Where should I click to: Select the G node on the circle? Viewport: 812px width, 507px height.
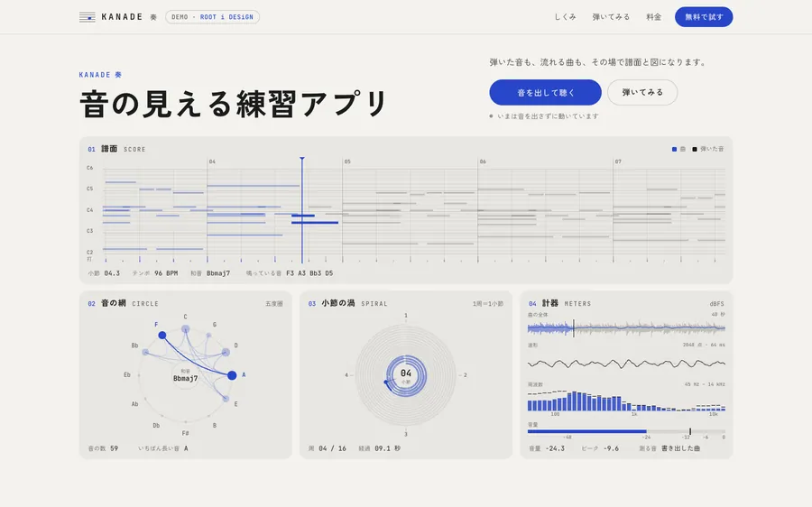208,335
